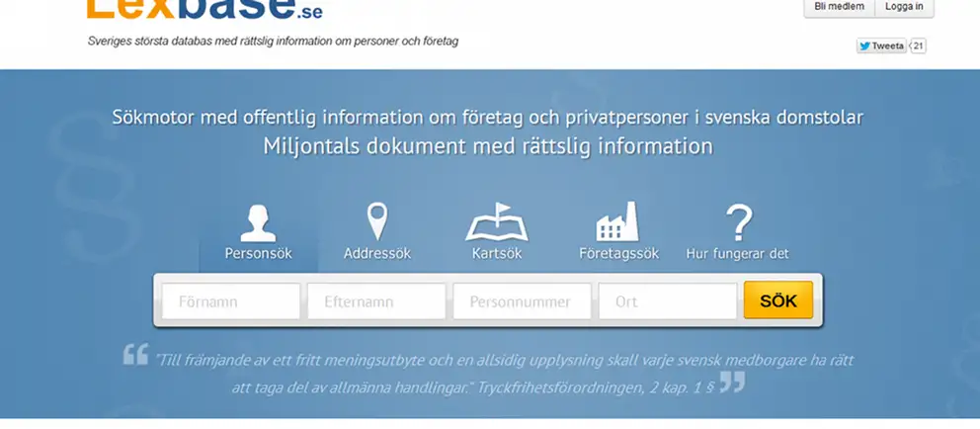Click the Logga in button
980x429 pixels.
[904, 7]
